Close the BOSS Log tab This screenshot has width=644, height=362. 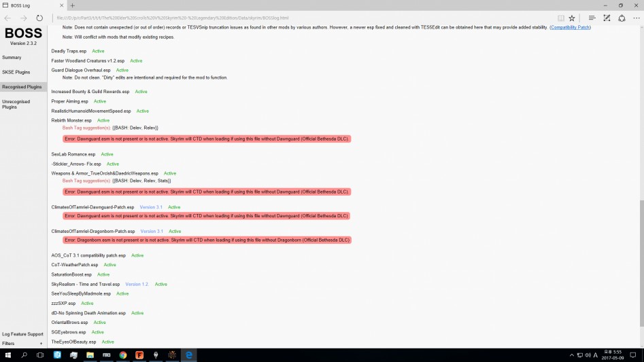62,5
